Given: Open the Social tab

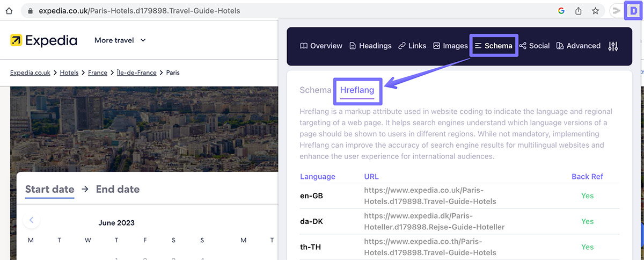Looking at the screenshot, I should click(x=535, y=46).
